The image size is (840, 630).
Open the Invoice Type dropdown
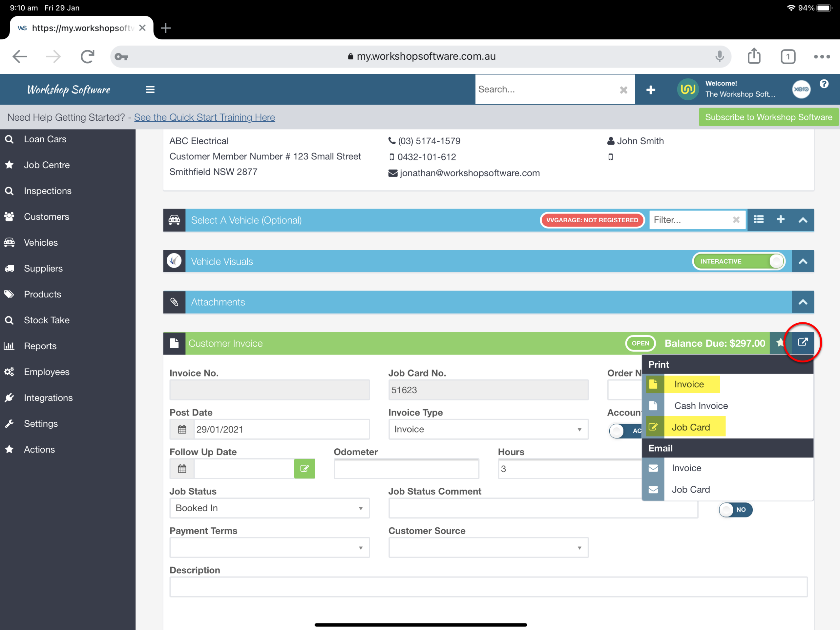tap(488, 429)
